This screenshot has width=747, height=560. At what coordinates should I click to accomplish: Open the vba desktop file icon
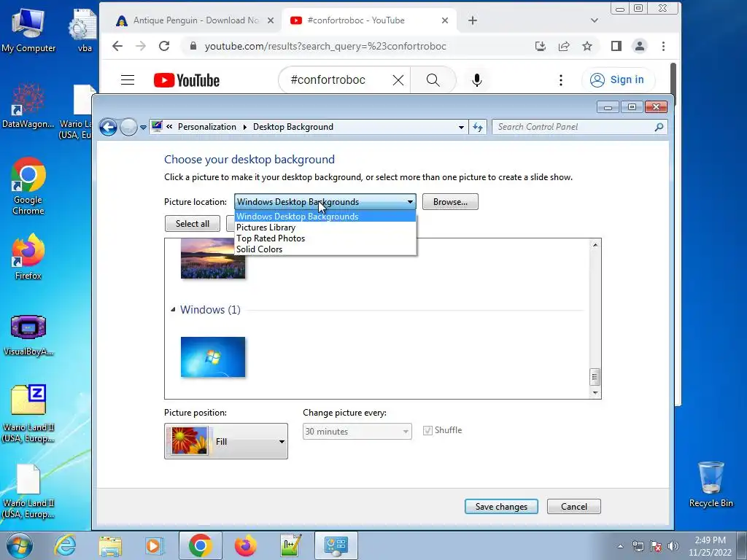84,30
